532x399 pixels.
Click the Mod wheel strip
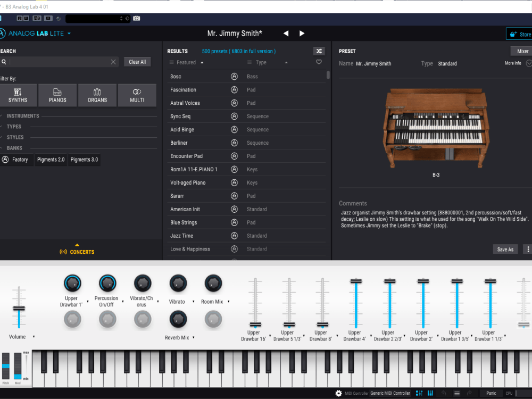18,366
